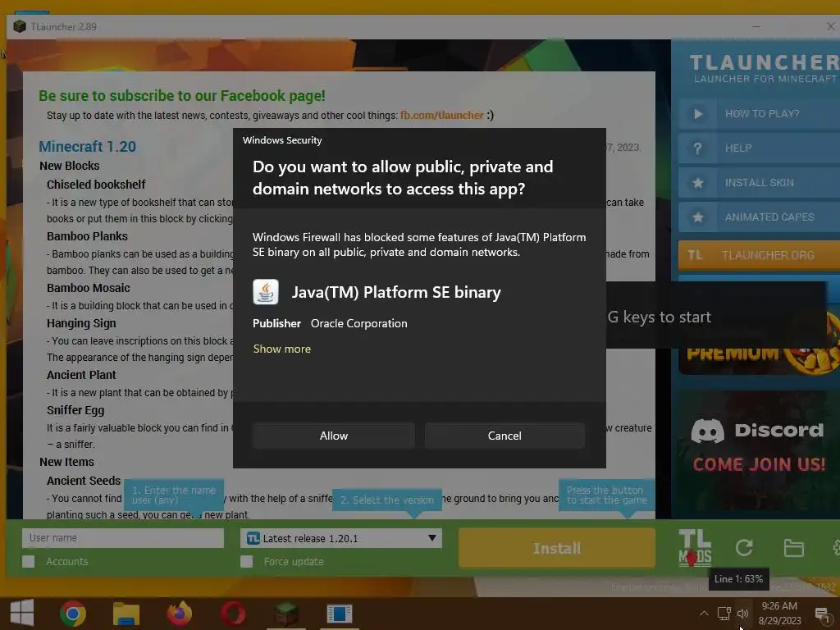Viewport: 840px width, 630px height.
Task: Open HOW TO PLAY? menu item
Action: tap(759, 113)
